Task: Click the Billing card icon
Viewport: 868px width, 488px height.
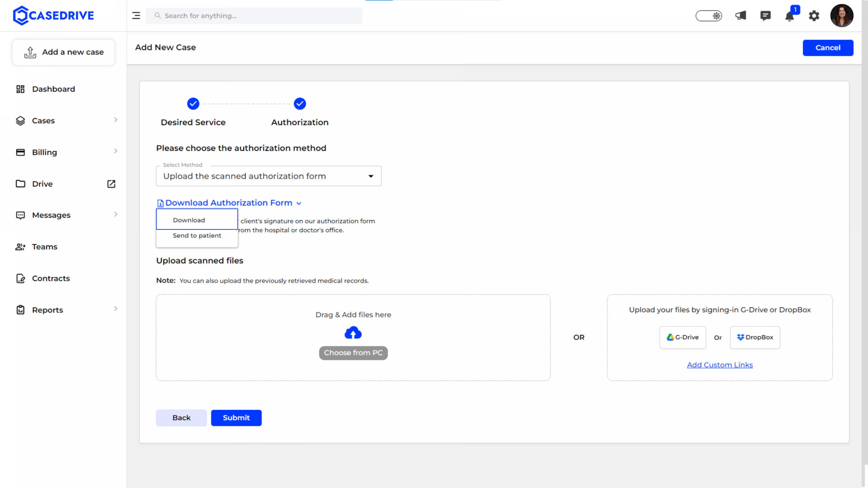Action: pos(20,152)
